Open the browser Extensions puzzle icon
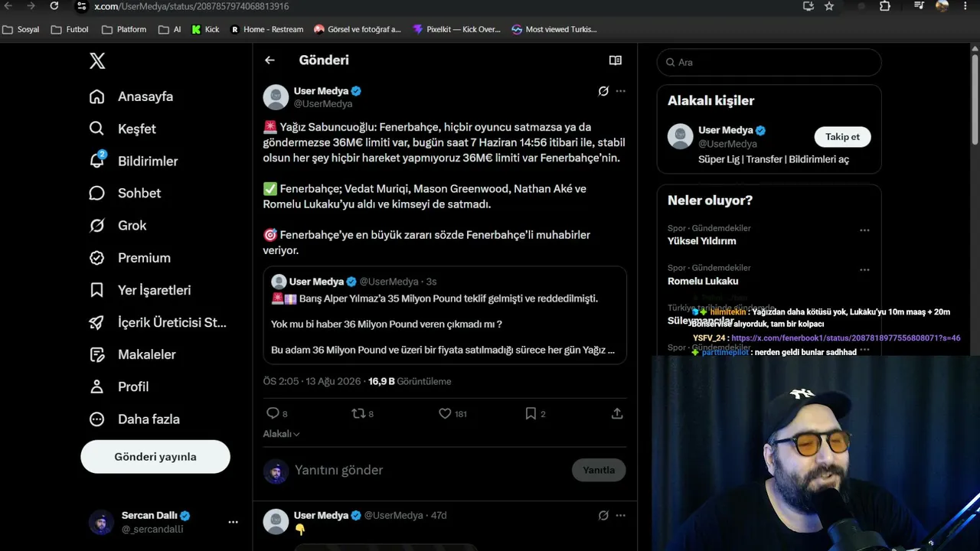This screenshot has width=980, height=551. point(885,6)
